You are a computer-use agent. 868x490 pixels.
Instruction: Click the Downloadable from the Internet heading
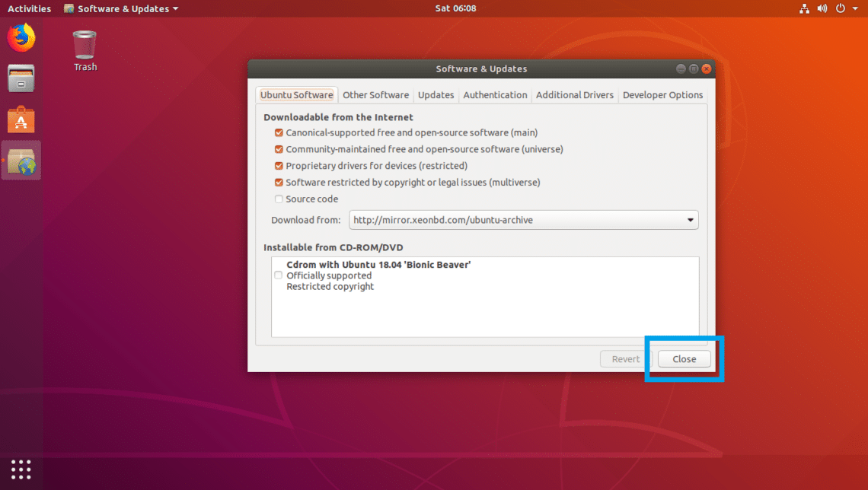[x=338, y=117]
